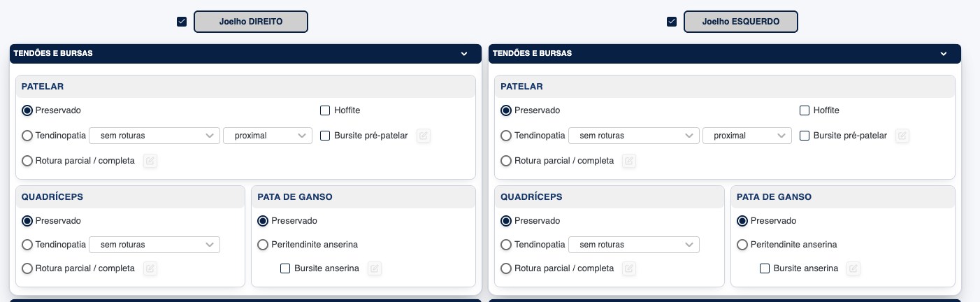
Task: Click the Joelho DIREITO button
Action: point(250,22)
